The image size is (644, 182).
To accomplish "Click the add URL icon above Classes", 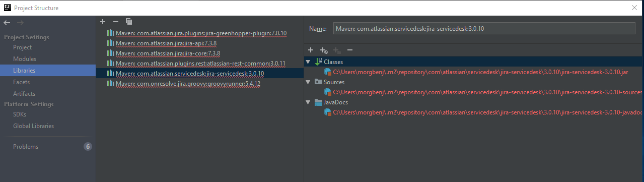I will [324, 50].
